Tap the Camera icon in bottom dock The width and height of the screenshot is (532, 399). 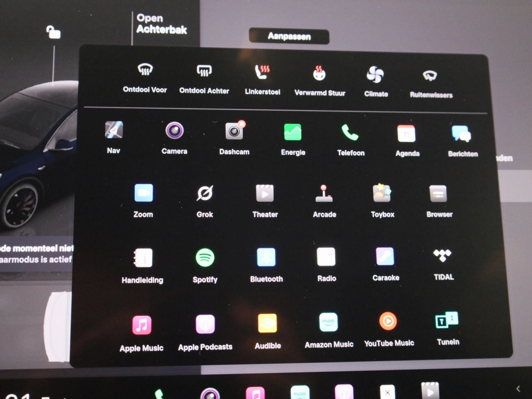[x=210, y=394]
